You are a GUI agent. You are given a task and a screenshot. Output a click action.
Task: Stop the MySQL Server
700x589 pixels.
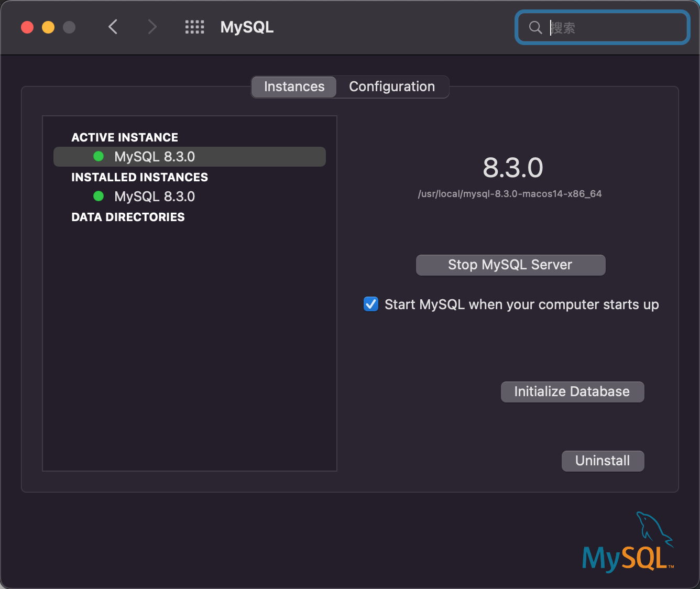click(510, 265)
